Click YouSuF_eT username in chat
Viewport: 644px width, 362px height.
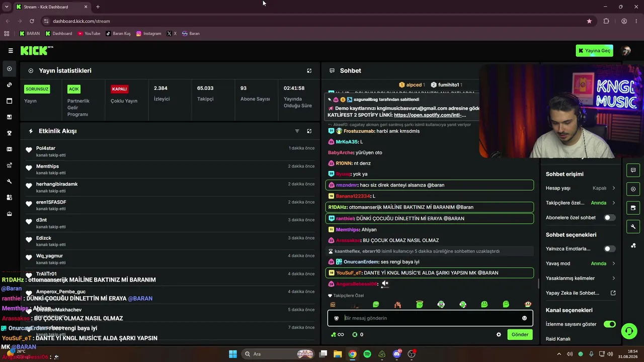(x=349, y=273)
